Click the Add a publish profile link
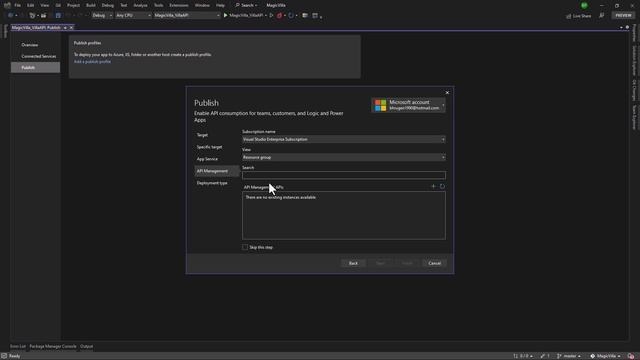The image size is (640, 360). click(92, 62)
